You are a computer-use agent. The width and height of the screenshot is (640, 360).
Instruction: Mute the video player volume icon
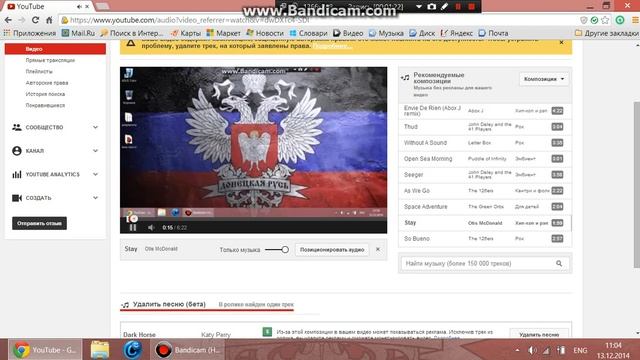pos(151,228)
